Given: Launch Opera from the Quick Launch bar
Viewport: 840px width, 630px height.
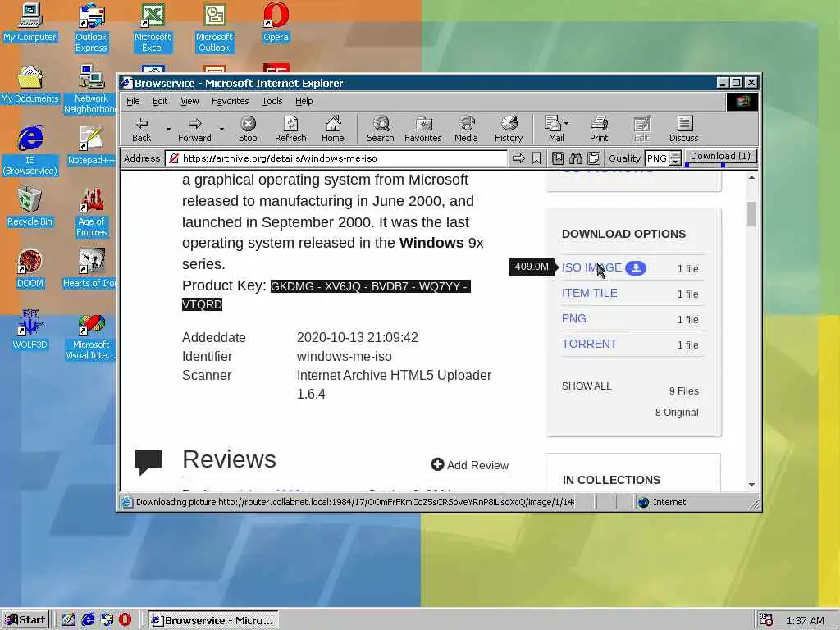Looking at the screenshot, I should click(x=125, y=619).
